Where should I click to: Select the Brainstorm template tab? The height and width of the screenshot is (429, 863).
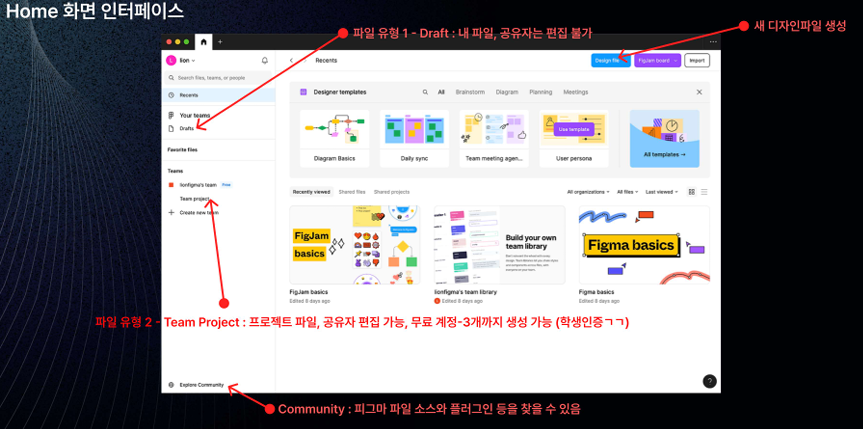[x=470, y=92]
